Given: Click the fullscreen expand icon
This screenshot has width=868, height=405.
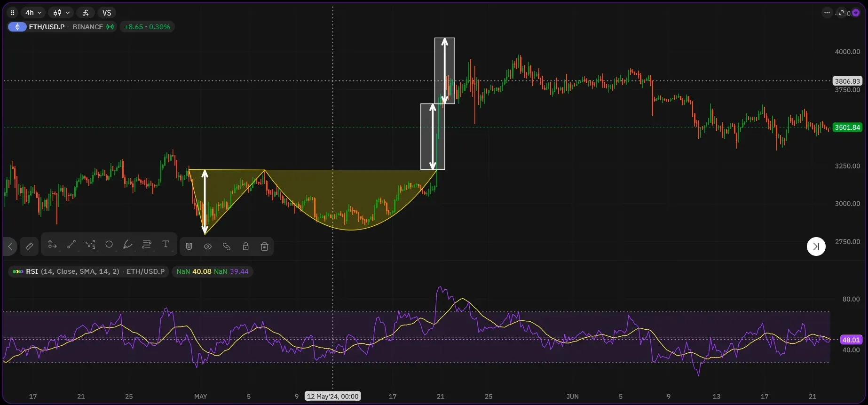Looking at the screenshot, I should [x=841, y=13].
